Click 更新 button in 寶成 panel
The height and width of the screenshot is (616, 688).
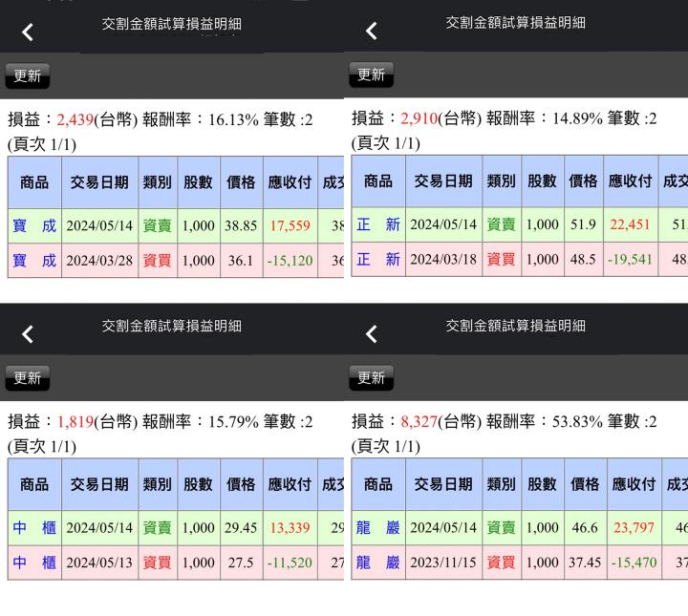(x=27, y=75)
